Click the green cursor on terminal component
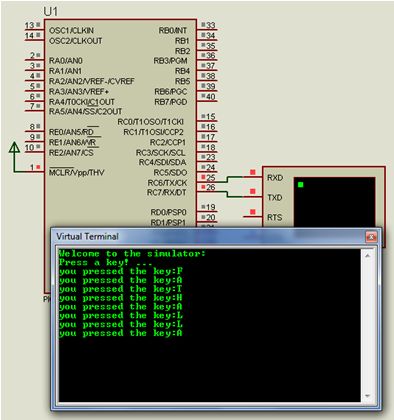 (301, 184)
